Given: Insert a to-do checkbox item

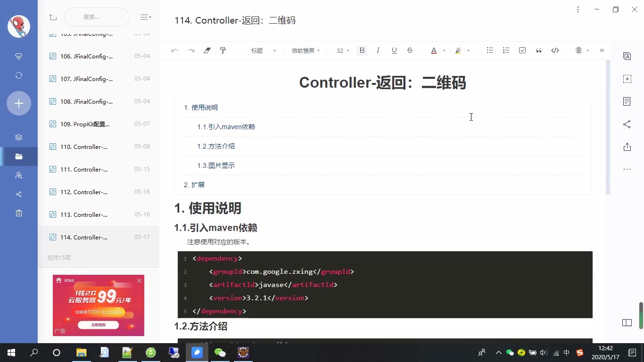Looking at the screenshot, I should pyautogui.click(x=522, y=50).
